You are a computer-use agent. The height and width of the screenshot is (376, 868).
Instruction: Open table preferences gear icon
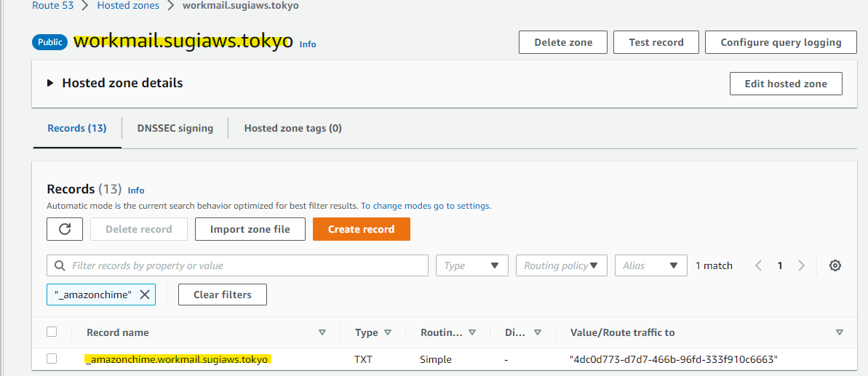pyautogui.click(x=835, y=265)
